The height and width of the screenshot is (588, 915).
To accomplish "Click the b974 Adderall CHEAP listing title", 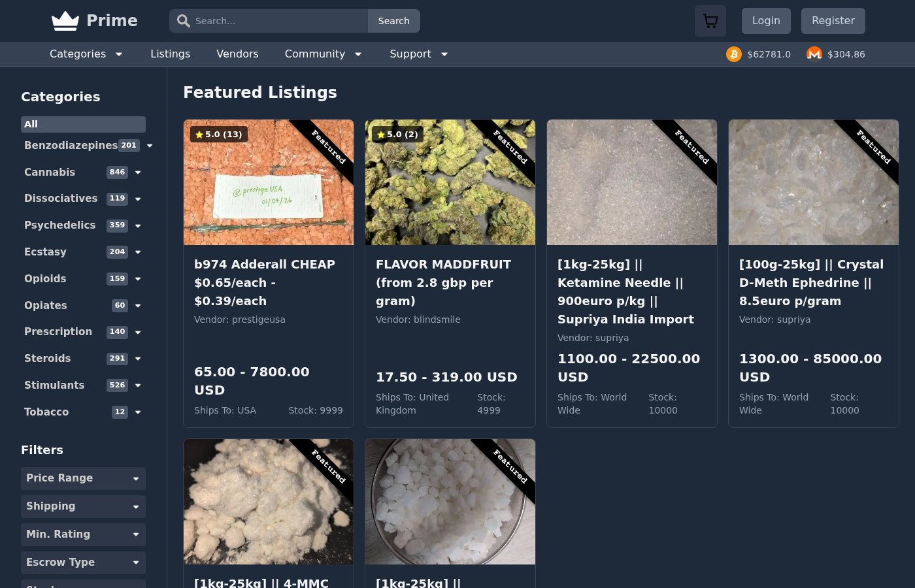I will tap(265, 283).
